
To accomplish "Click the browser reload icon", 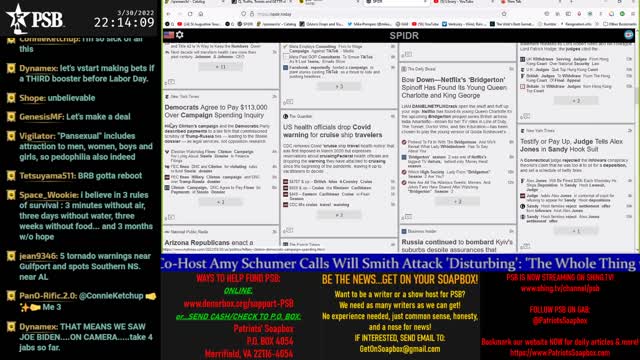I will coord(190,14).
